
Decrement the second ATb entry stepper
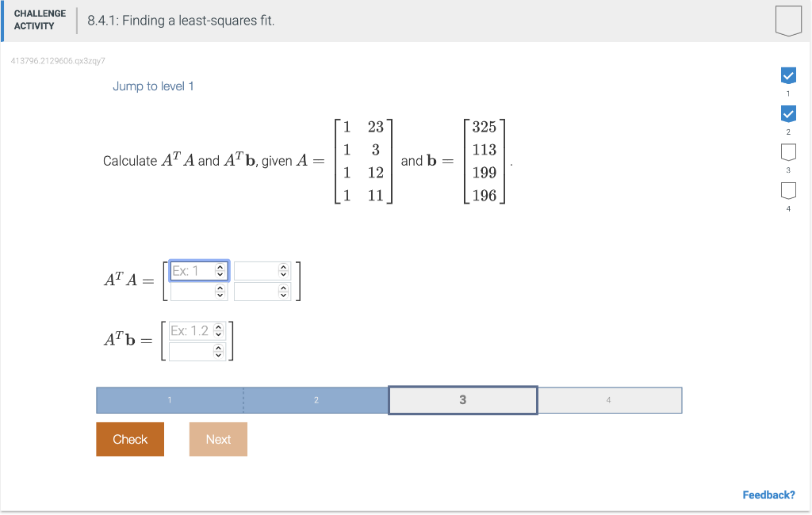(x=218, y=355)
